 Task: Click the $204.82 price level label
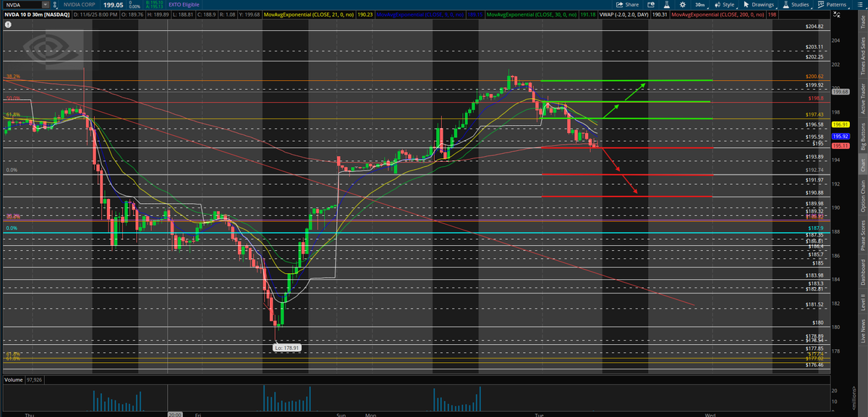click(815, 27)
